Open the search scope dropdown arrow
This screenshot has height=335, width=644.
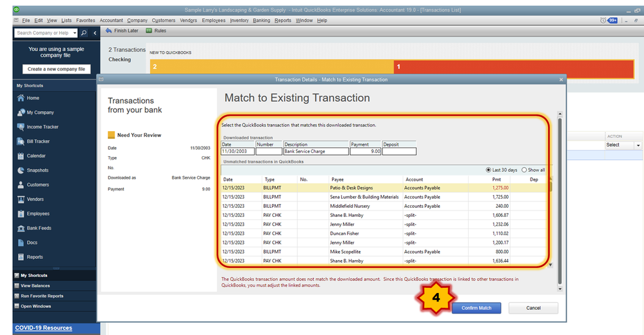coord(75,33)
